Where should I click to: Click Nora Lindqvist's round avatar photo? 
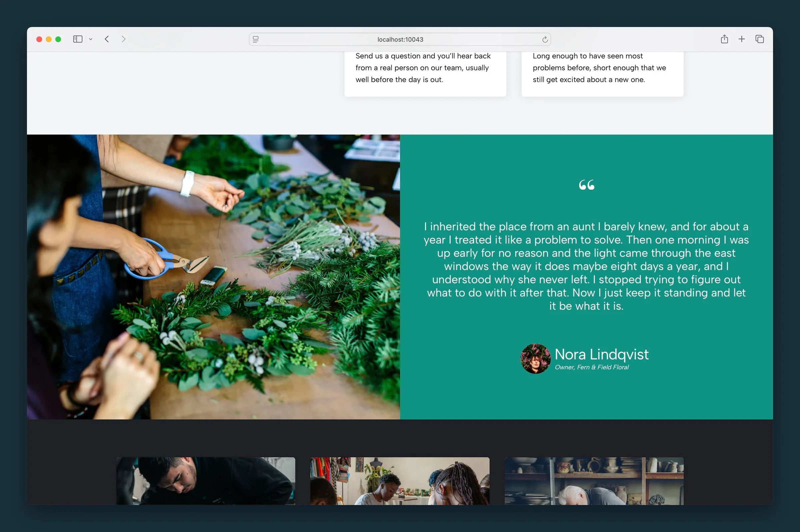coord(535,359)
